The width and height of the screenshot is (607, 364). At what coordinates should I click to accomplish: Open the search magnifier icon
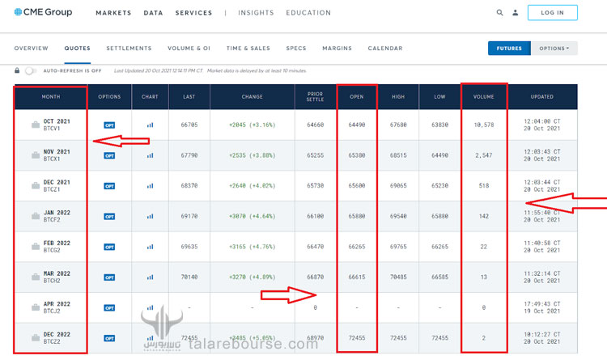pyautogui.click(x=500, y=12)
